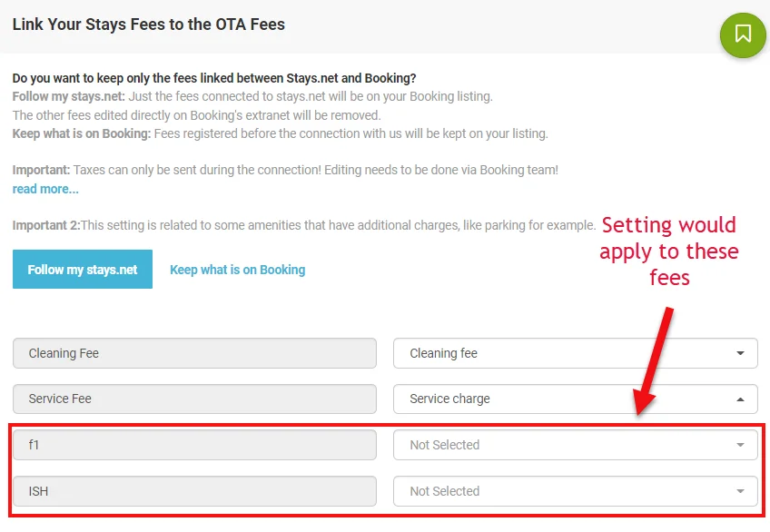770x532 pixels.
Task: Click the Service Fee text field
Action: click(x=194, y=399)
